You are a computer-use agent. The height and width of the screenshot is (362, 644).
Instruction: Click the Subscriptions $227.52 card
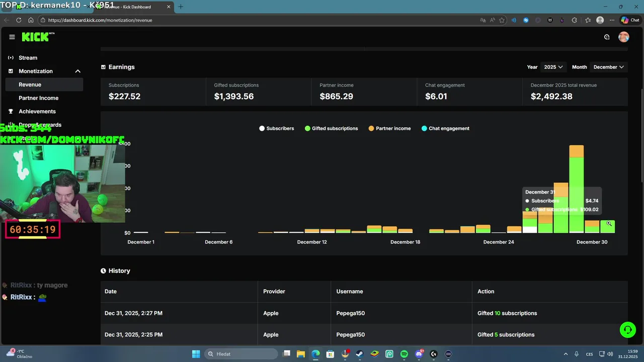(153, 92)
